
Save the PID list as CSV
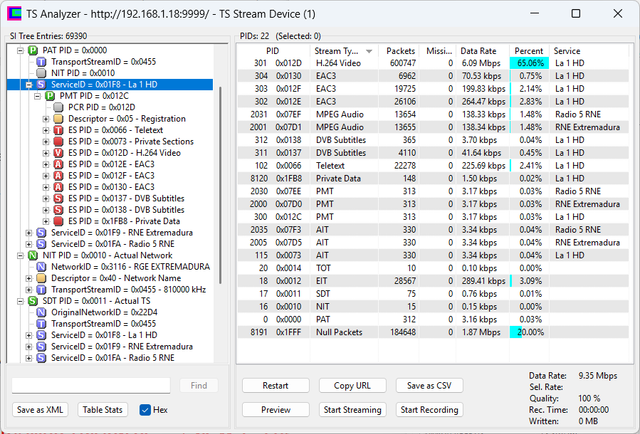click(x=429, y=386)
